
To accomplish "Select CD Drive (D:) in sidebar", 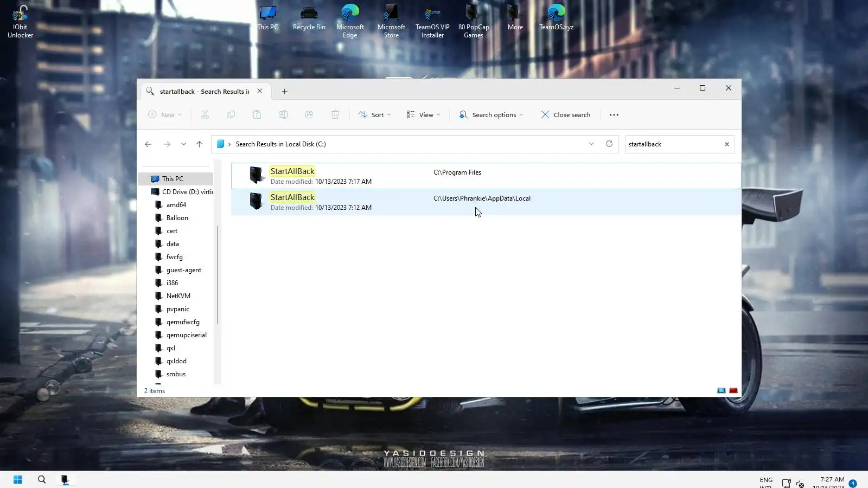I will (181, 192).
